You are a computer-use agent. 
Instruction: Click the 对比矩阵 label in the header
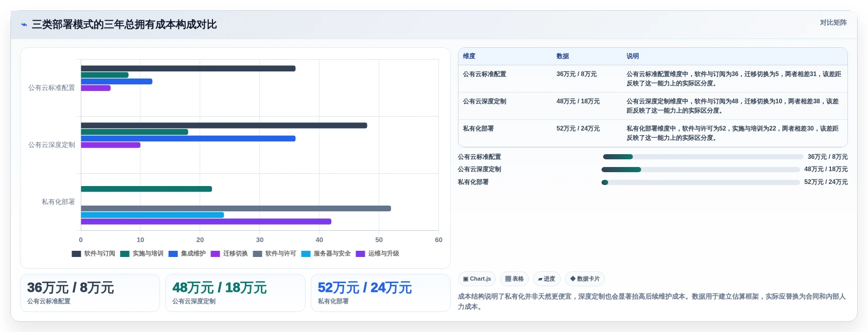point(833,23)
